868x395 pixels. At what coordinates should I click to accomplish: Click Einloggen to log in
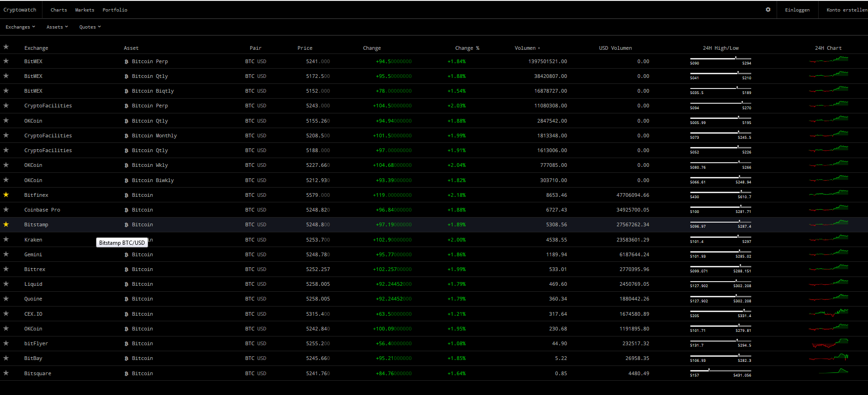coord(797,10)
